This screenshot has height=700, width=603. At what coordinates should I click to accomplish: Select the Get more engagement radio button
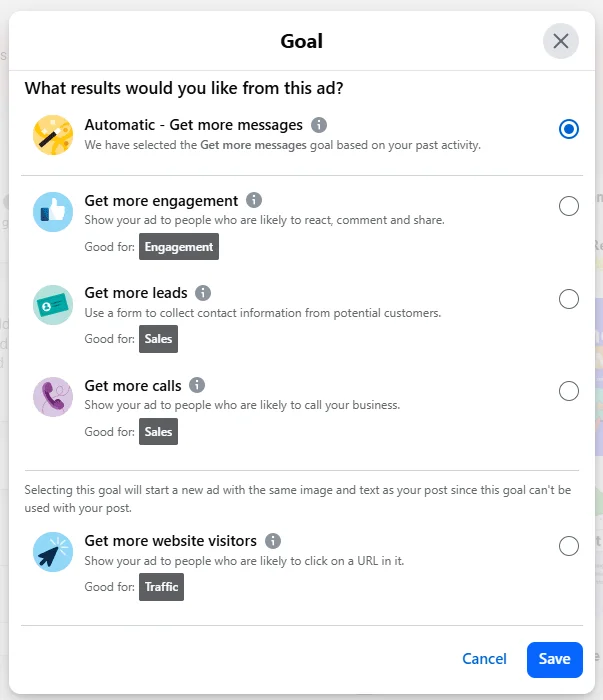tap(569, 206)
